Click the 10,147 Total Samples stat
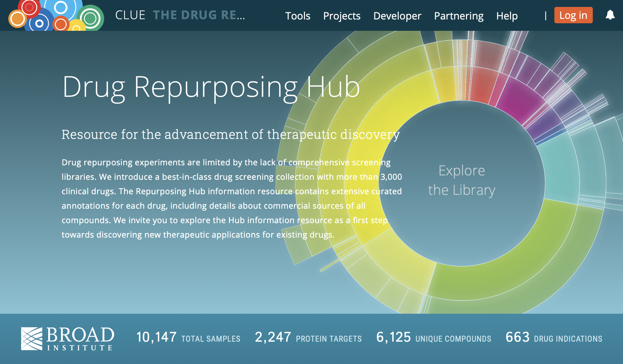The image size is (623, 364). pyautogui.click(x=188, y=337)
